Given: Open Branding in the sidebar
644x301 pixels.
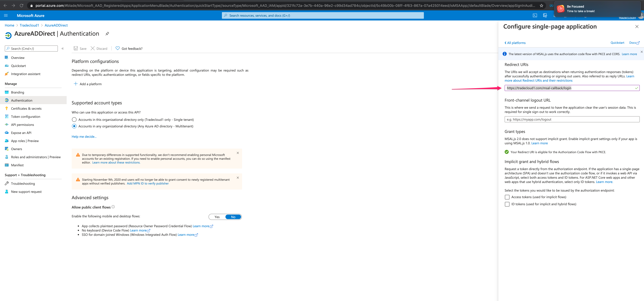Looking at the screenshot, I should [18, 92].
